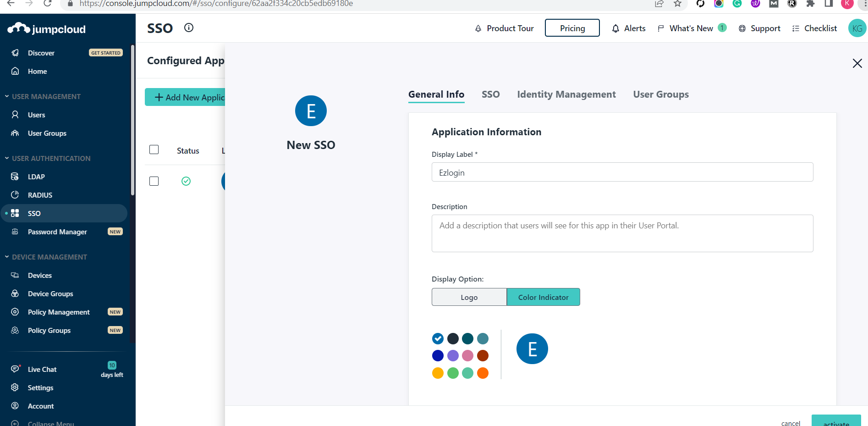Image resolution: width=868 pixels, height=426 pixels.
Task: Open the Identity Management tab
Action: [566, 94]
